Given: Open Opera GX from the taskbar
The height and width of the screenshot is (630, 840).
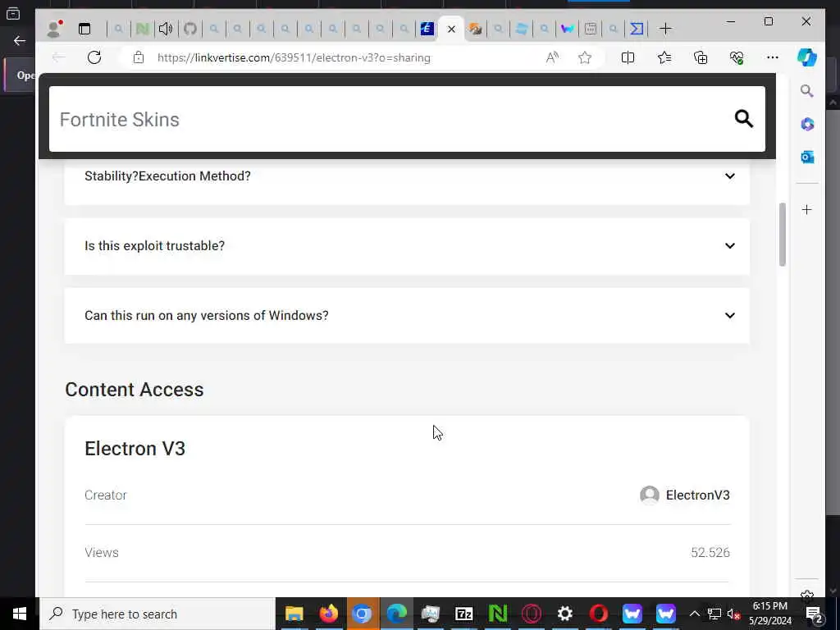Looking at the screenshot, I should click(532, 614).
